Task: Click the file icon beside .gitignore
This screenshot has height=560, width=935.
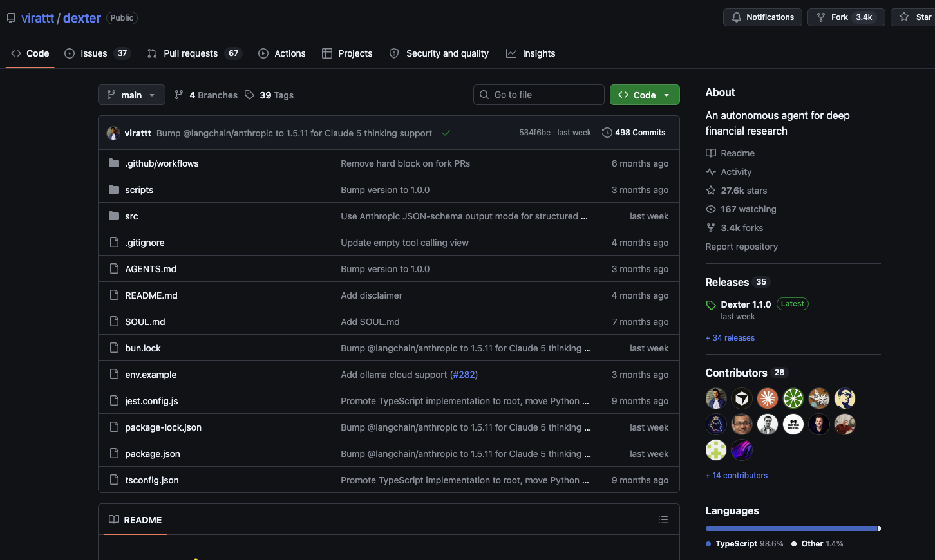Action: point(114,242)
